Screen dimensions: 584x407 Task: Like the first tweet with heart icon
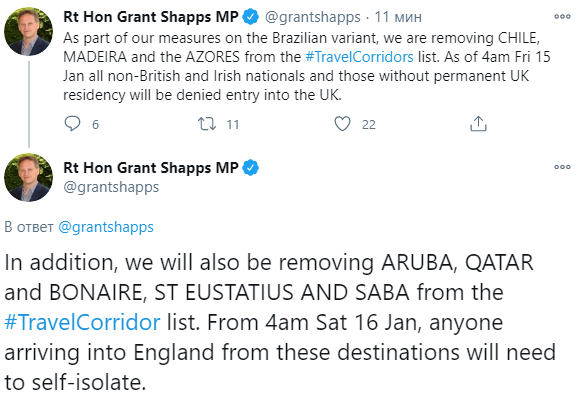point(342,124)
